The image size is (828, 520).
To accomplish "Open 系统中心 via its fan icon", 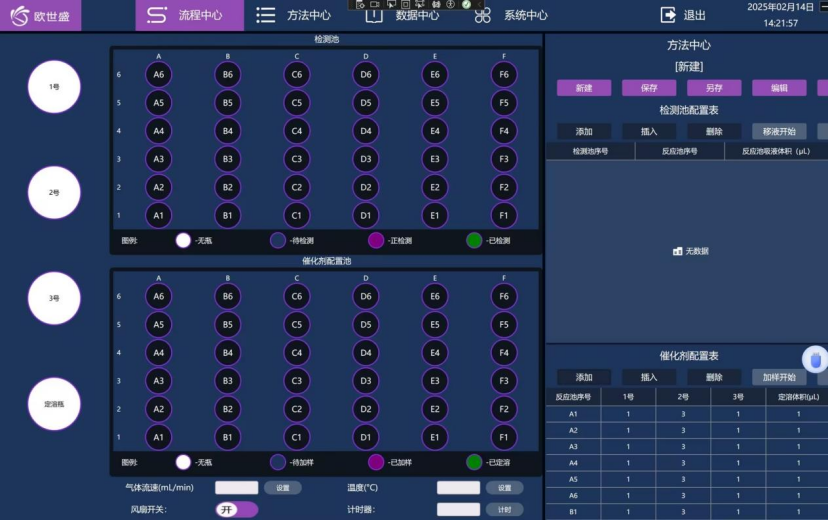I will click(483, 15).
